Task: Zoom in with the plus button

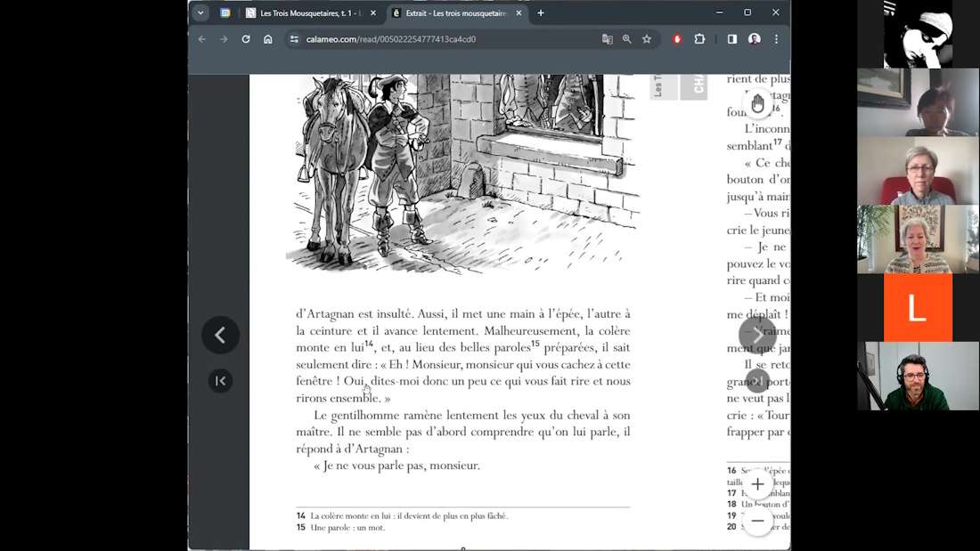Action: (x=757, y=484)
